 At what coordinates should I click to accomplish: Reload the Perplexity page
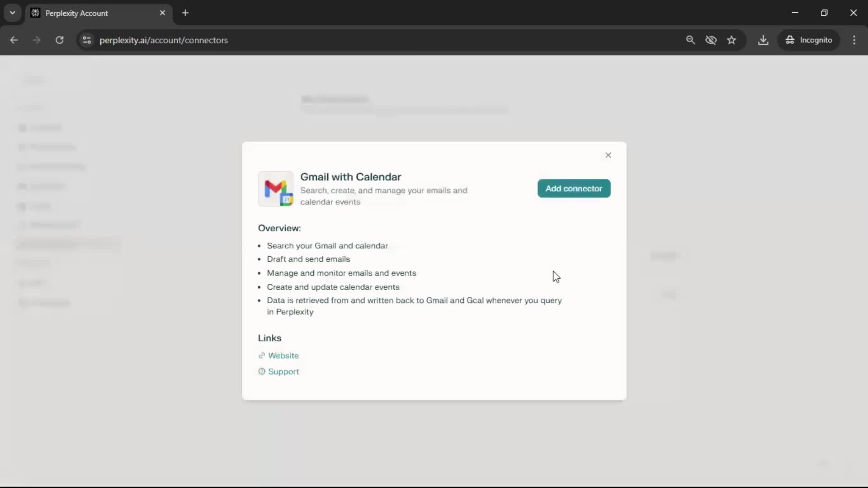pyautogui.click(x=59, y=40)
